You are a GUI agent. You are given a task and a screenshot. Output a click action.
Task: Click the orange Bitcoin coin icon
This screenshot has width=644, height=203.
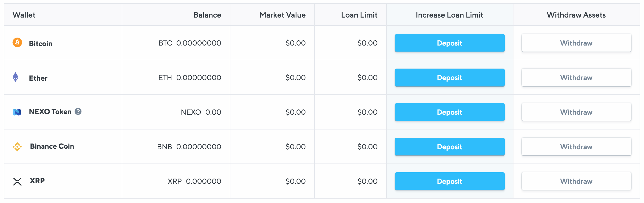pyautogui.click(x=17, y=43)
